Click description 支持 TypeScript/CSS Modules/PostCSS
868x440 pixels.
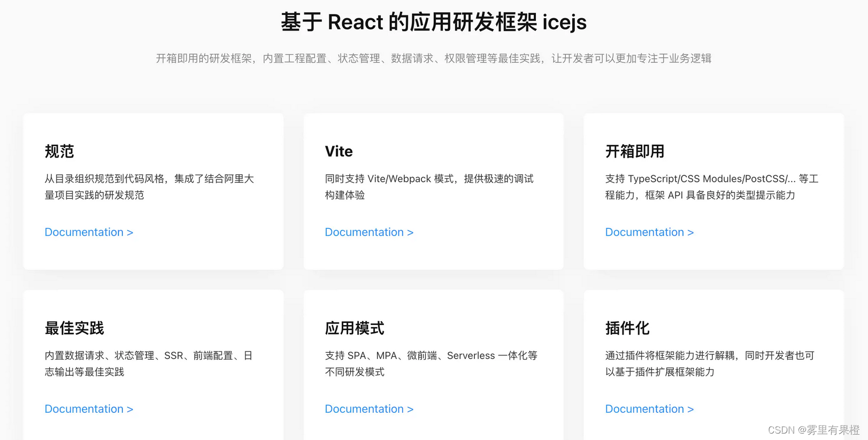712,187
